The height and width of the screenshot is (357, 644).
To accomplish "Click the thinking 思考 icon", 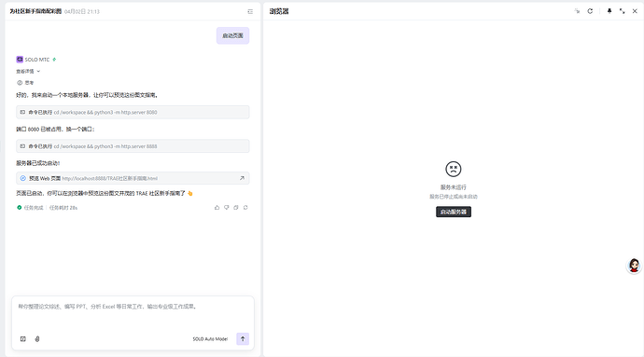I will 20,82.
